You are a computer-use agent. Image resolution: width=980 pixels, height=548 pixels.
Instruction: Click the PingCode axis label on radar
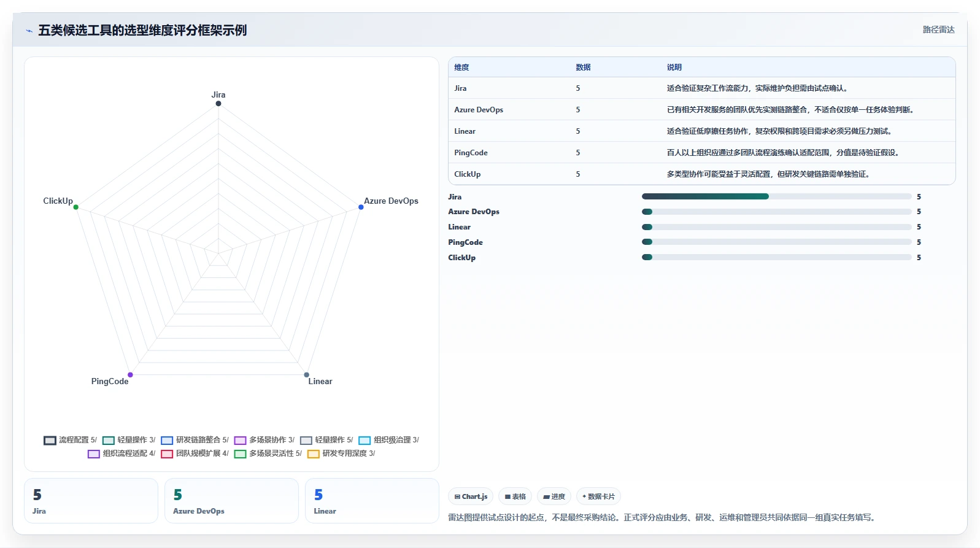[x=110, y=381]
